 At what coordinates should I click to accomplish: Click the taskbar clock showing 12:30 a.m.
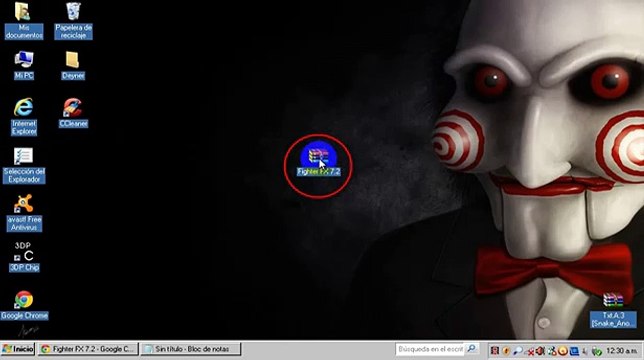click(x=622, y=351)
